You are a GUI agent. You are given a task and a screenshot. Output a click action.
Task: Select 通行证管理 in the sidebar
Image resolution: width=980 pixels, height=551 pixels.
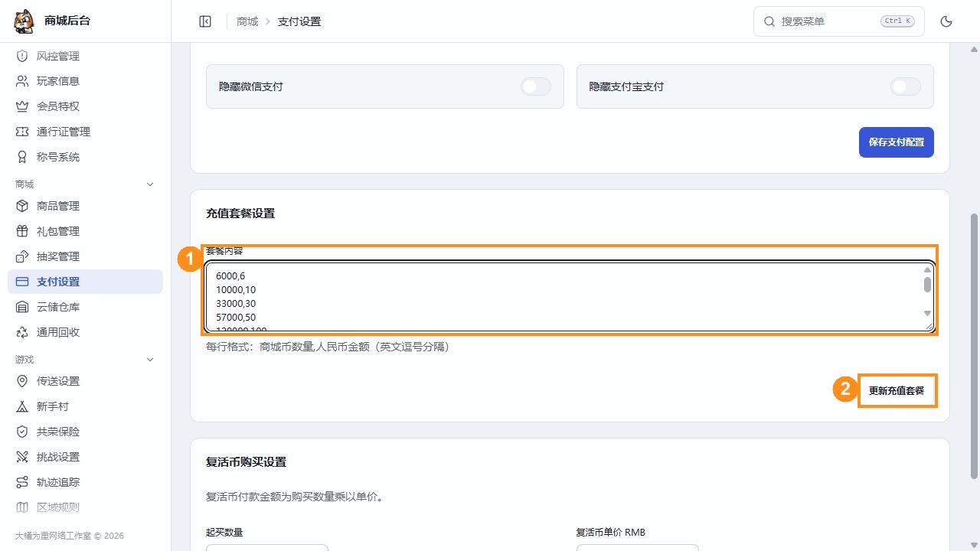pos(85,132)
